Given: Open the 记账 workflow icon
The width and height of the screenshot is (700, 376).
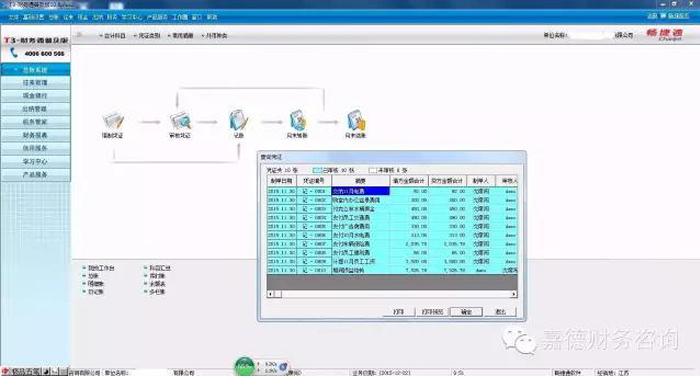Looking at the screenshot, I should [238, 120].
